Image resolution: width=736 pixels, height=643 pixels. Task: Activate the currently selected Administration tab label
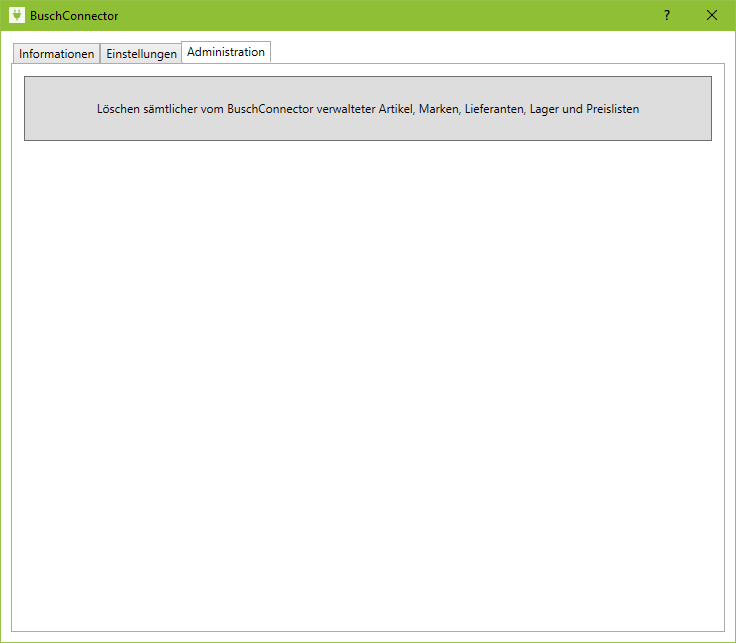226,52
